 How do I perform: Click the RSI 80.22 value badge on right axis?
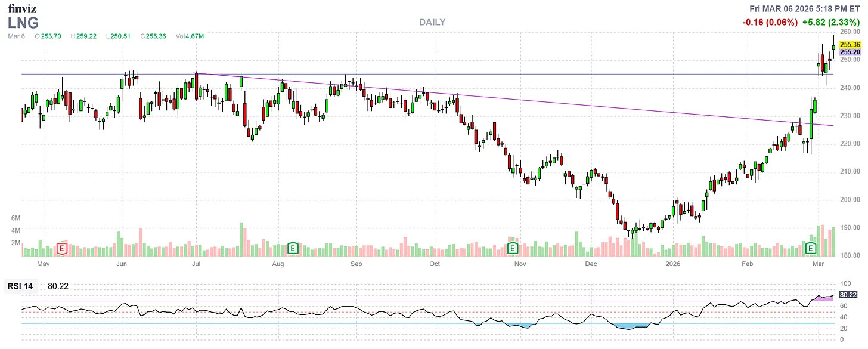coord(849,294)
